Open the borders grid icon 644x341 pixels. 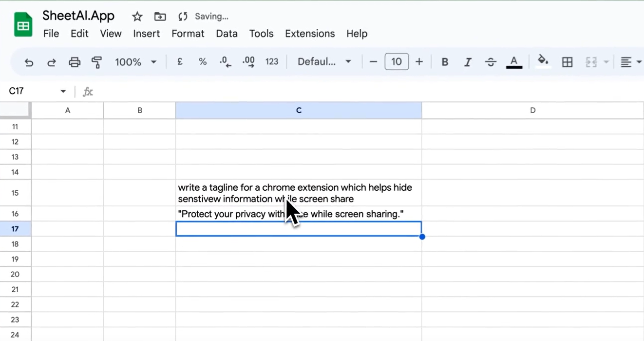567,62
